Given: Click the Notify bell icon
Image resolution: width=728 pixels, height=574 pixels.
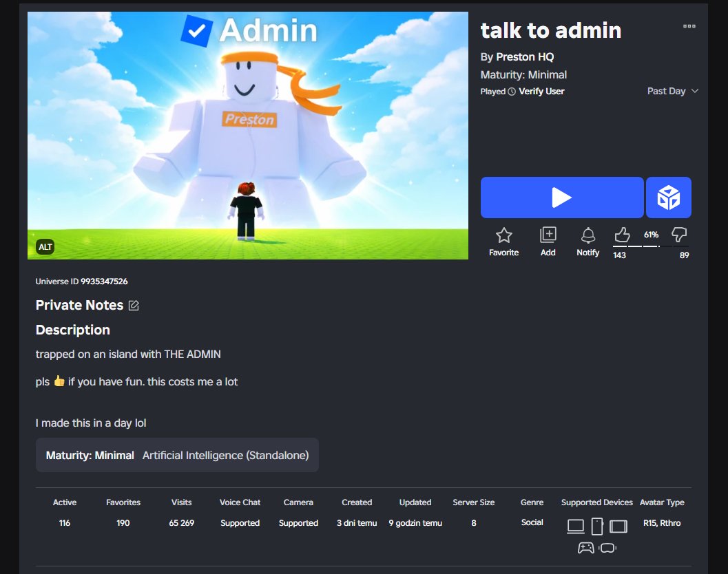Looking at the screenshot, I should [x=587, y=235].
